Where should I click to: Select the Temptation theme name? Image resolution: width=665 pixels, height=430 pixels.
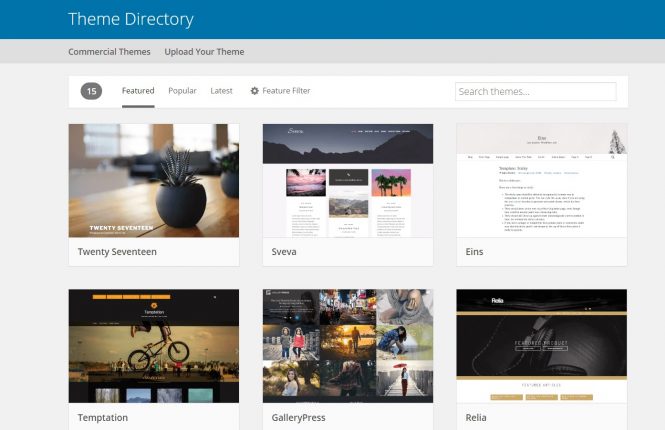(x=103, y=418)
